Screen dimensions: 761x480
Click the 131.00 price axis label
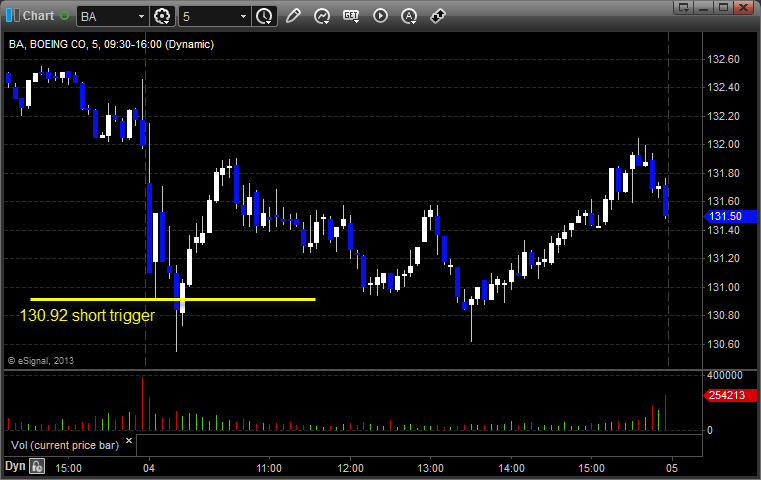723,287
